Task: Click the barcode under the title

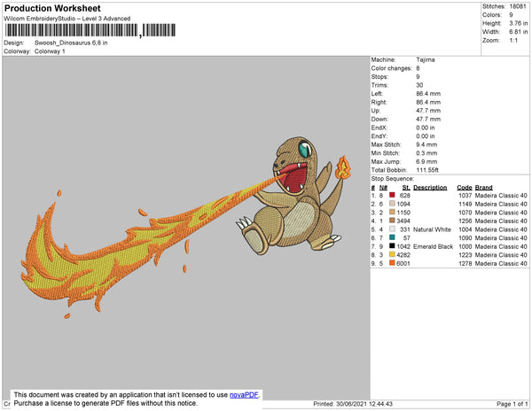Action: [x=90, y=30]
